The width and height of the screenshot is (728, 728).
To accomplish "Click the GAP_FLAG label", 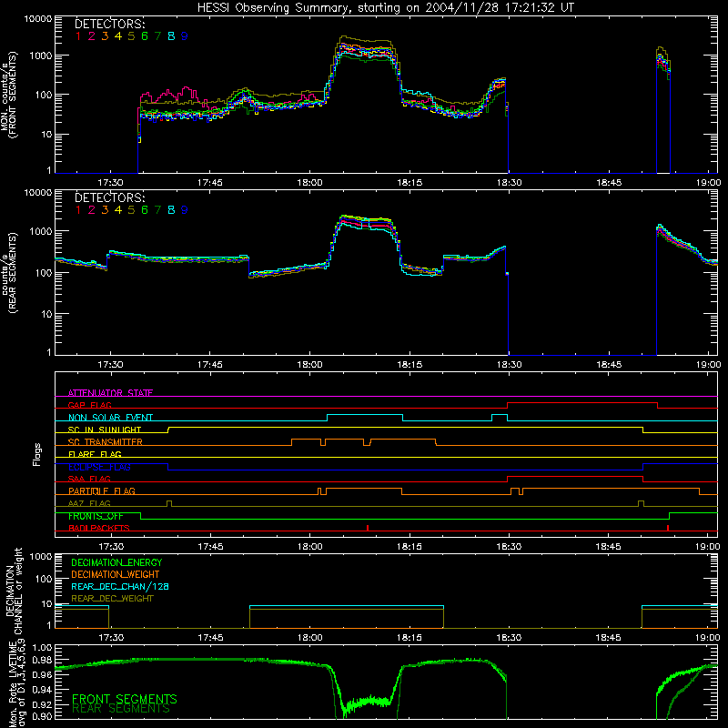I will pos(89,405).
